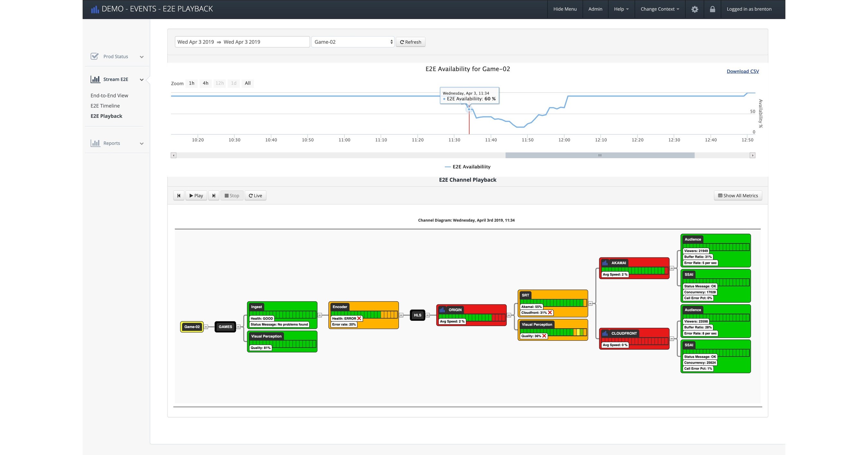Toggle the Prod Status checkbox

click(94, 56)
